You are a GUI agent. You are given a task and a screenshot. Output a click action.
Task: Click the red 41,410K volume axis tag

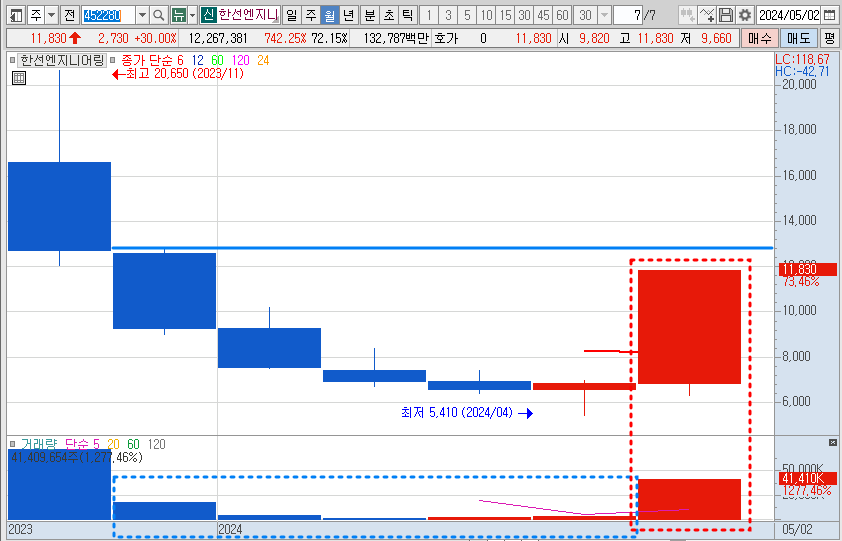807,478
